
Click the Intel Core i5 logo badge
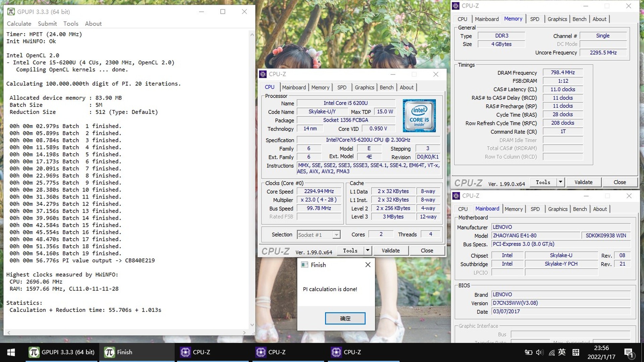[419, 115]
